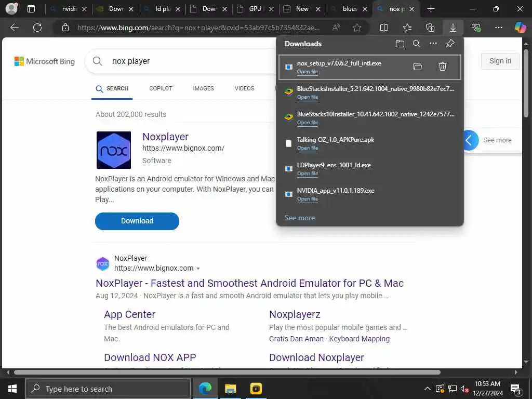Switch to the GPU tab
The height and width of the screenshot is (399, 532).
click(256, 9)
